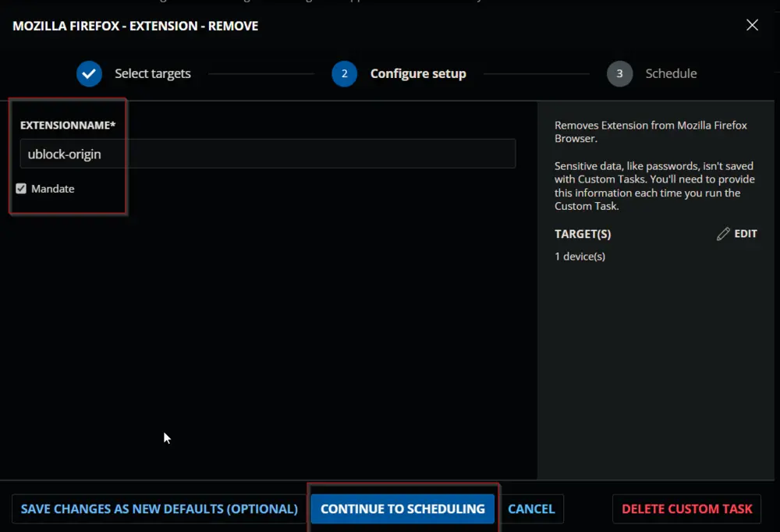Click EDIT link beside Target(s)
This screenshot has width=780, height=532.
(x=745, y=234)
